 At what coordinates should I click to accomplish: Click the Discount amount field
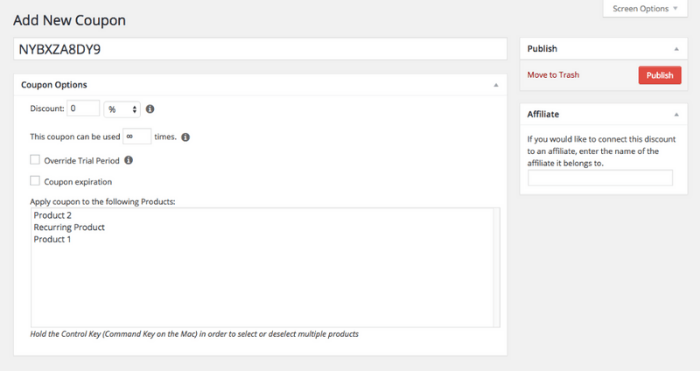[83, 108]
